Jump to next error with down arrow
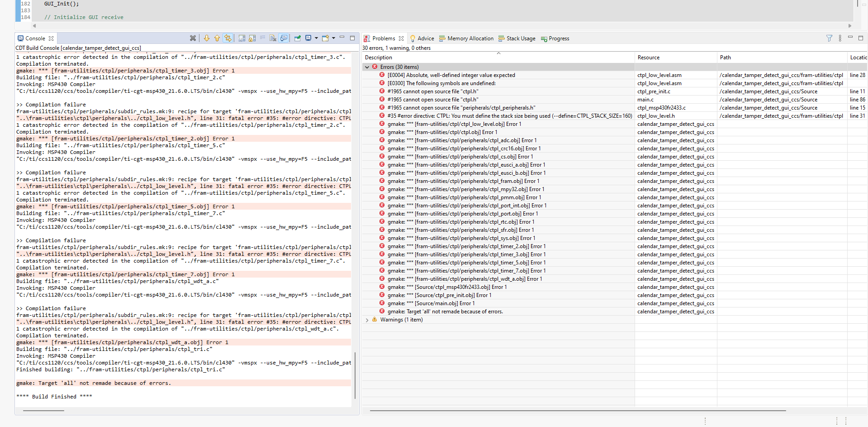 click(207, 38)
